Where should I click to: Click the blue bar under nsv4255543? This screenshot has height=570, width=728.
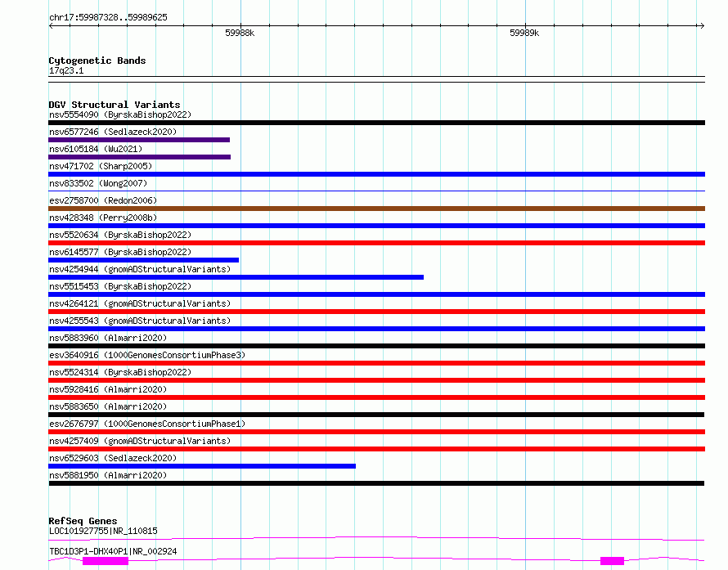376,329
